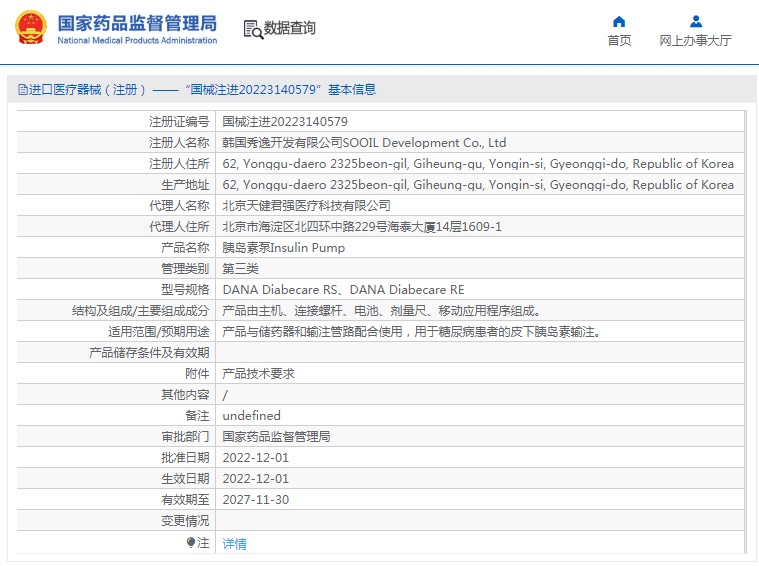Select 胰岛素泵Insulin Pump product name
759x566 pixels.
284,248
